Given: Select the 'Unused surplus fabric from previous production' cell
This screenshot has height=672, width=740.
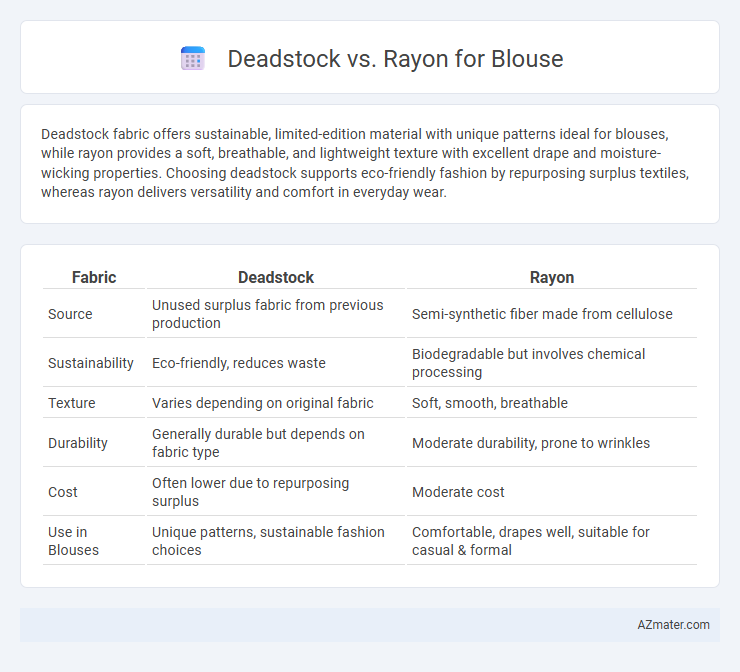Looking at the screenshot, I should click(276, 314).
